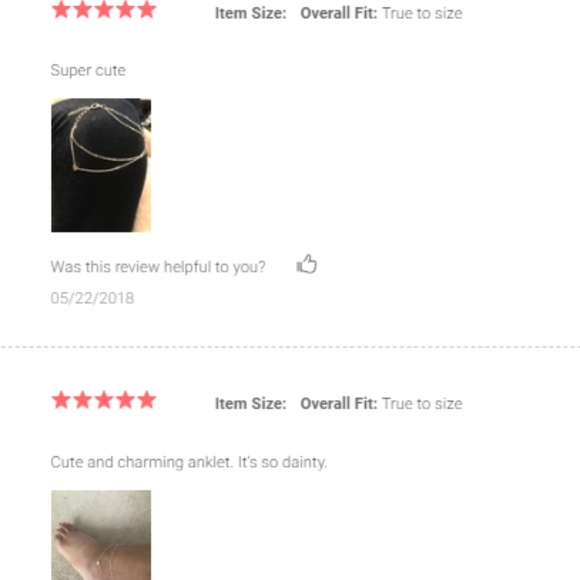Click 'Item Size:' label in top review
This screenshot has height=580, width=580.
click(251, 13)
